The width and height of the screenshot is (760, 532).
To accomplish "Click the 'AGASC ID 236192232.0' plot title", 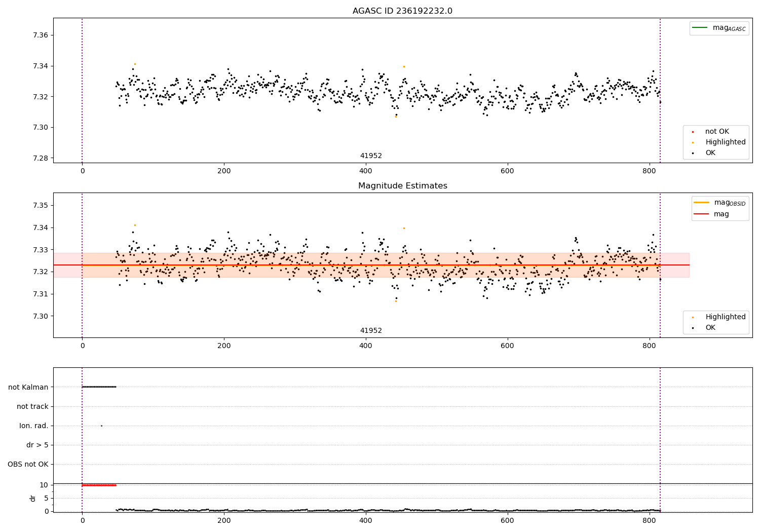I will 402,11.
